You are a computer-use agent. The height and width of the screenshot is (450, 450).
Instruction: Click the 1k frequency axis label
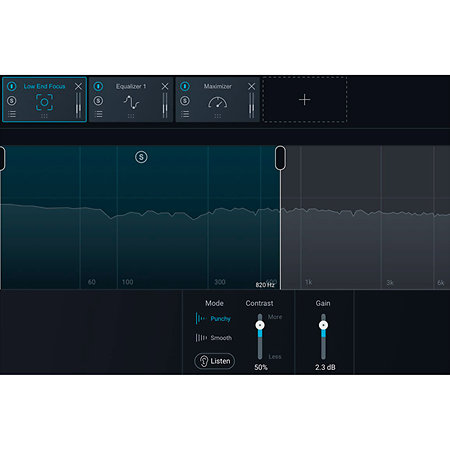click(x=308, y=283)
